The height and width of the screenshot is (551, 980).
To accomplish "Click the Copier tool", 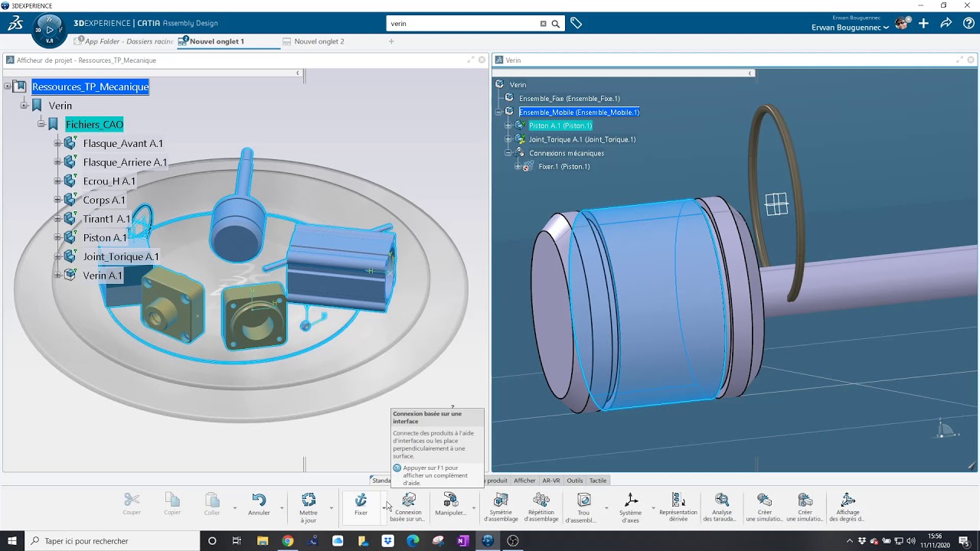I will point(172,505).
